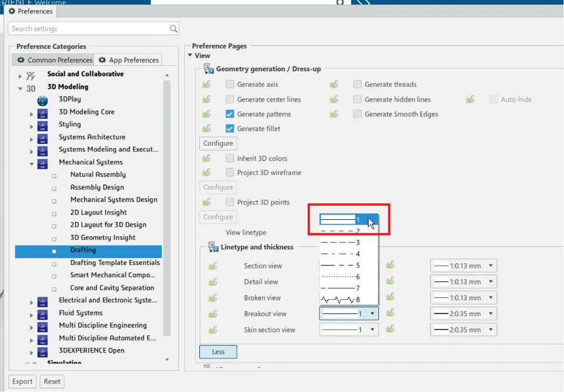Click the lock icon beside Generate center lines

[206, 99]
